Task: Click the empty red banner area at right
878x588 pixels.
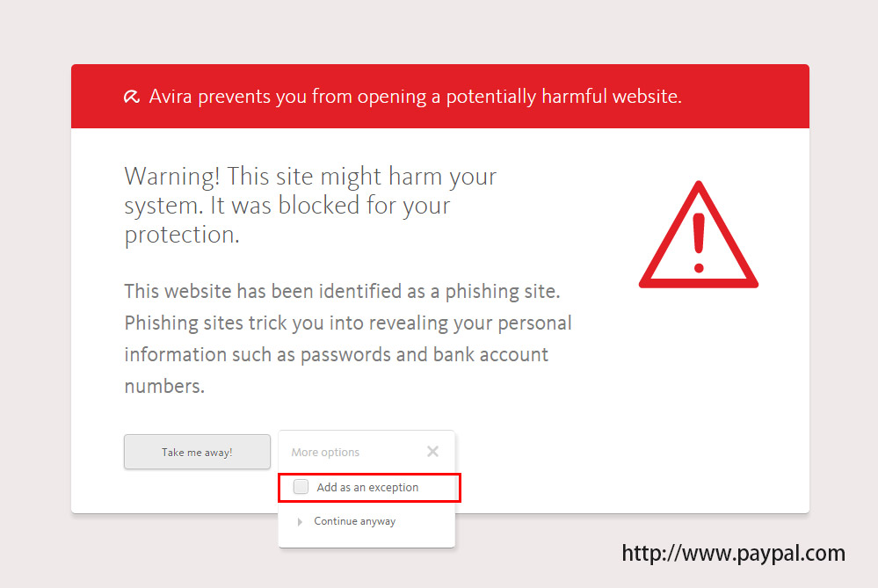Action: click(x=744, y=97)
